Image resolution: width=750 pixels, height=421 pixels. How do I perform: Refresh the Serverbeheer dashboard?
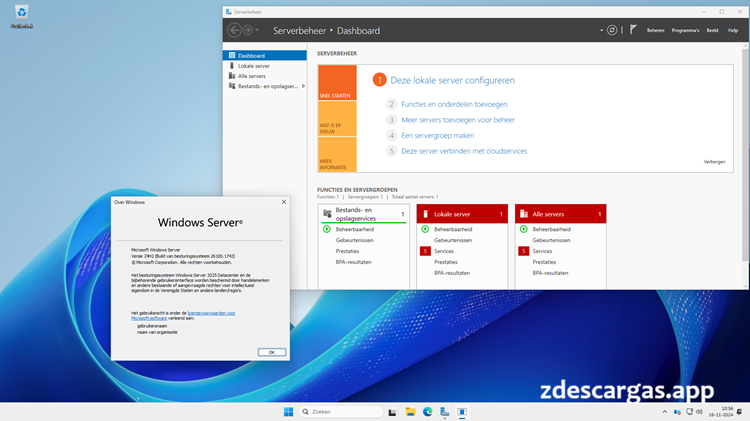click(612, 30)
